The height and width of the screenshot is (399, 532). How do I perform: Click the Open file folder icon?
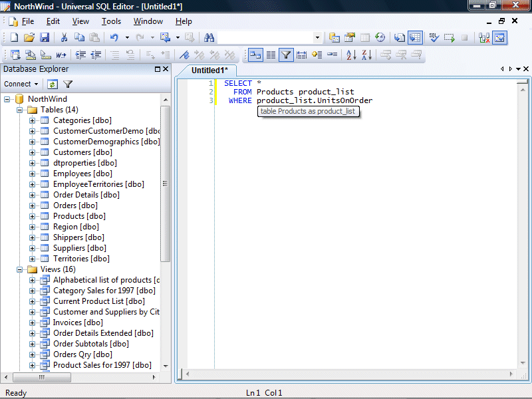pyautogui.click(x=29, y=37)
